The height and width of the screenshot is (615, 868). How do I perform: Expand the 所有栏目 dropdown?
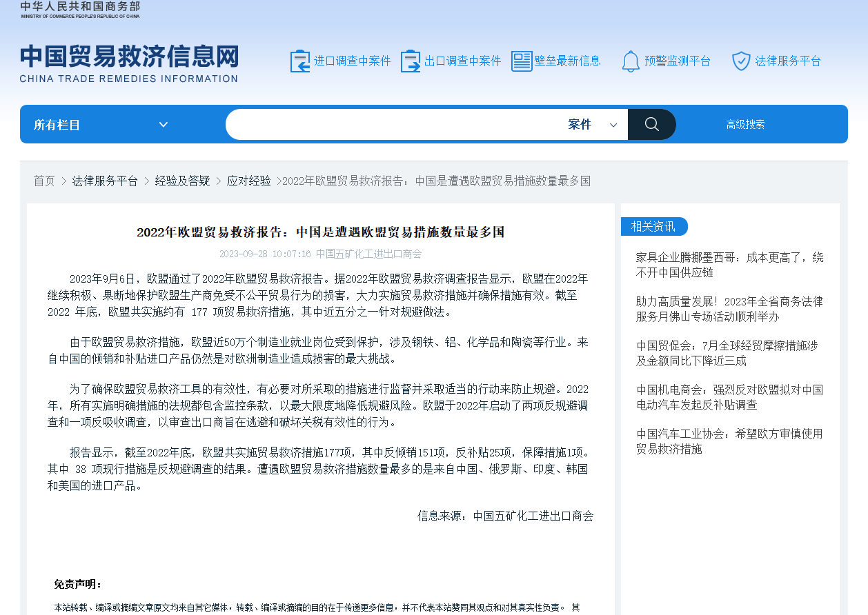(101, 125)
